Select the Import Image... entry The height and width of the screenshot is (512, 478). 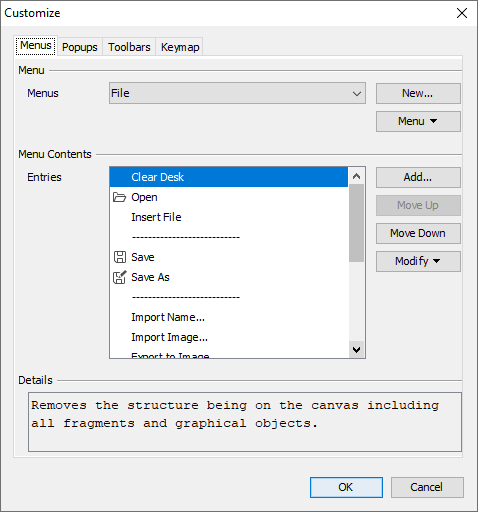(x=229, y=337)
